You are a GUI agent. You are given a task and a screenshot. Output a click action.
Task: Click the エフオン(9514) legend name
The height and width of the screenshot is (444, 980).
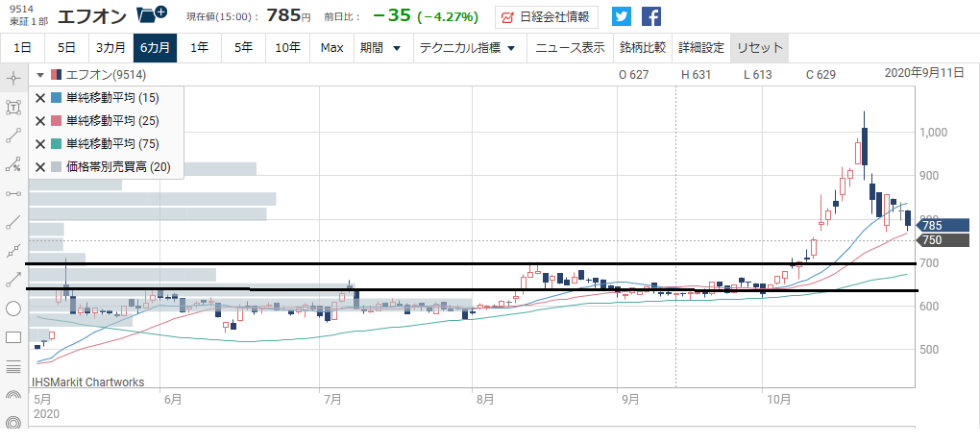click(106, 75)
